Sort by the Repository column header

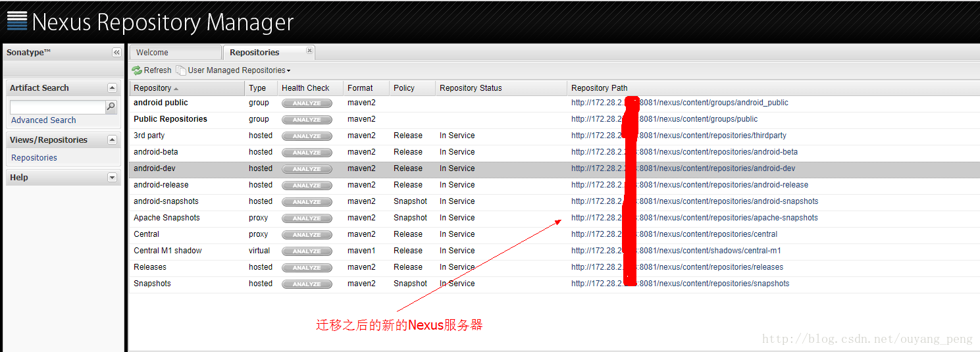tap(187, 88)
